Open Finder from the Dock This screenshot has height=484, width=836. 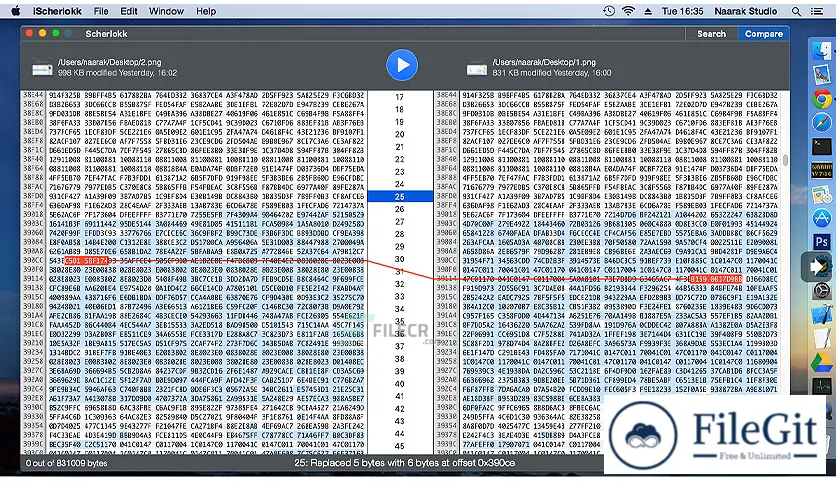(x=822, y=51)
